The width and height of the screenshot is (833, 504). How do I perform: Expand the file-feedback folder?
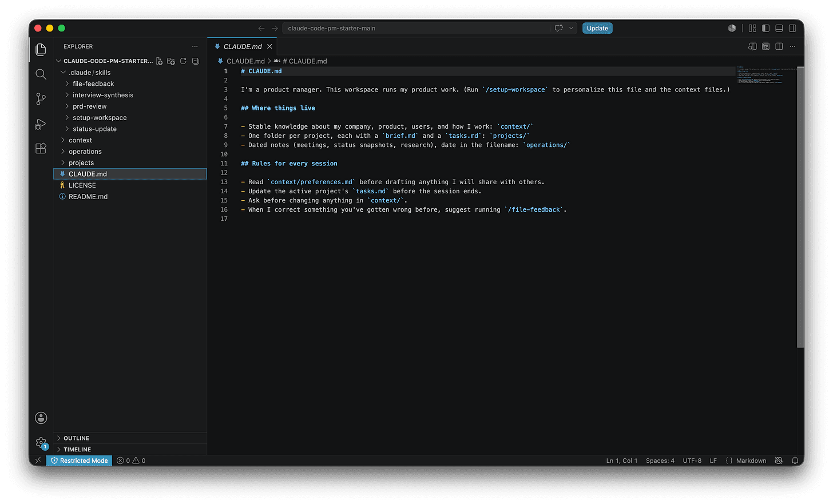[x=130, y=84]
